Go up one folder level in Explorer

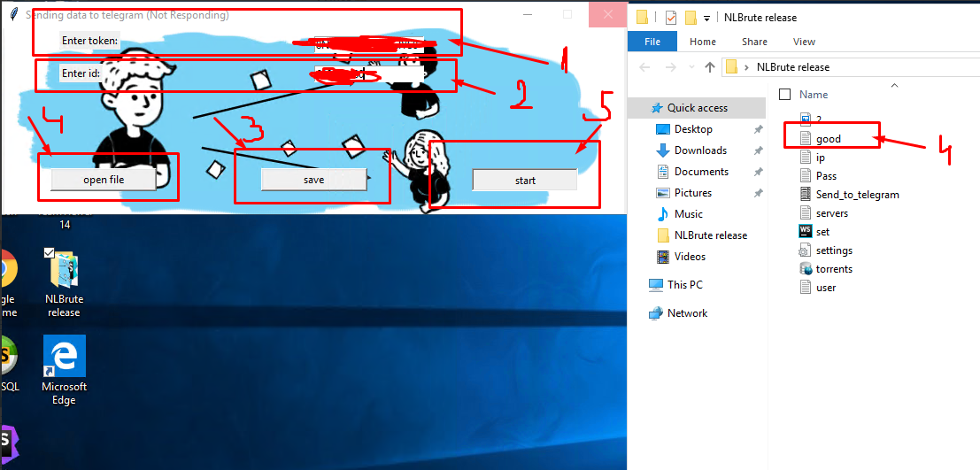click(709, 67)
